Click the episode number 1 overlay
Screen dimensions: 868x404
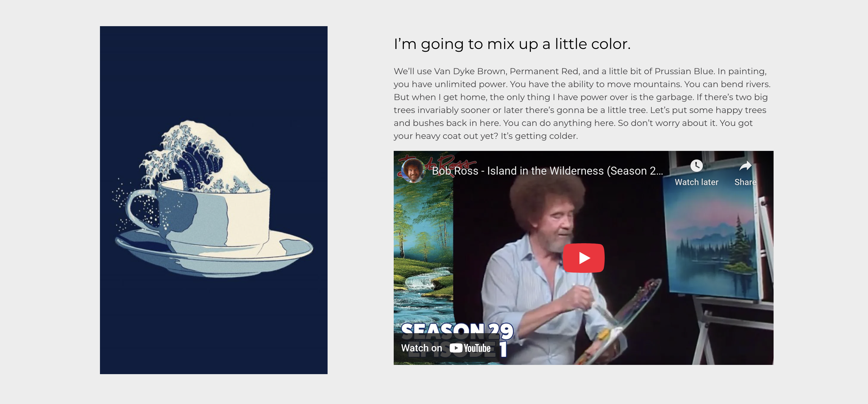(x=503, y=349)
